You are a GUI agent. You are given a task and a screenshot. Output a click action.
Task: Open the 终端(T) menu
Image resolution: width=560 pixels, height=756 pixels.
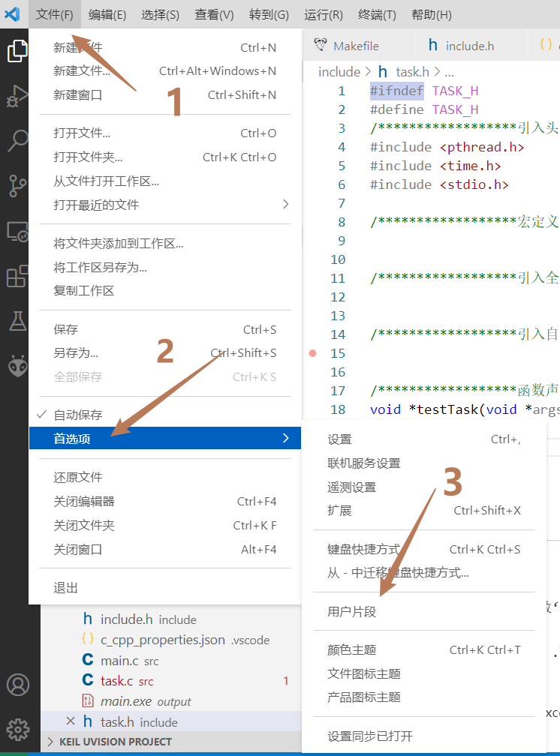point(377,14)
